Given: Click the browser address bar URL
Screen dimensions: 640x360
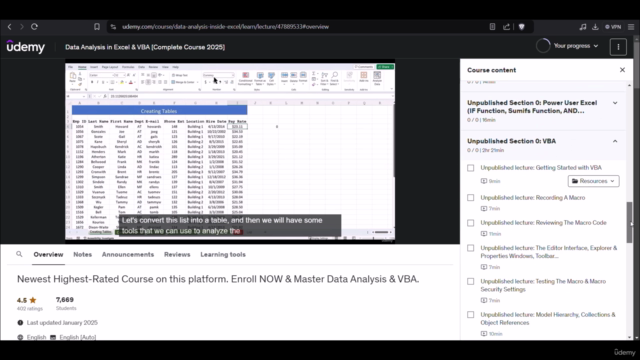Looking at the screenshot, I should point(225,27).
